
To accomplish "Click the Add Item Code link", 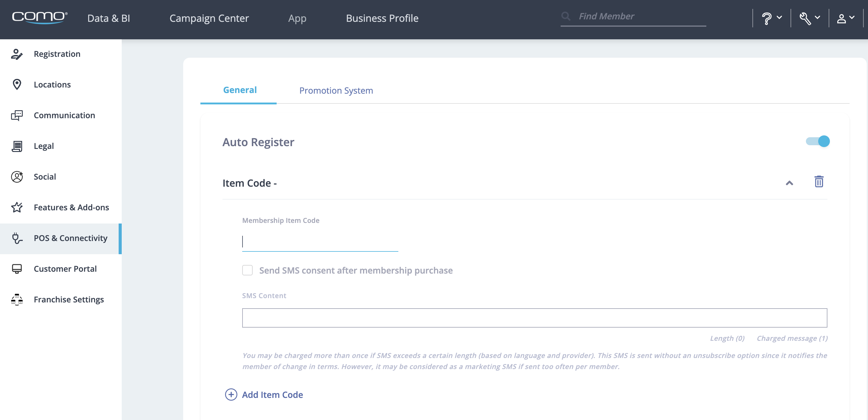I will [272, 395].
